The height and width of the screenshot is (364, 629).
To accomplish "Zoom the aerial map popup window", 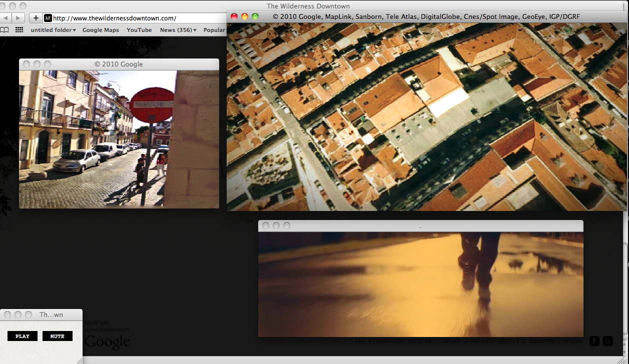I will tap(255, 16).
